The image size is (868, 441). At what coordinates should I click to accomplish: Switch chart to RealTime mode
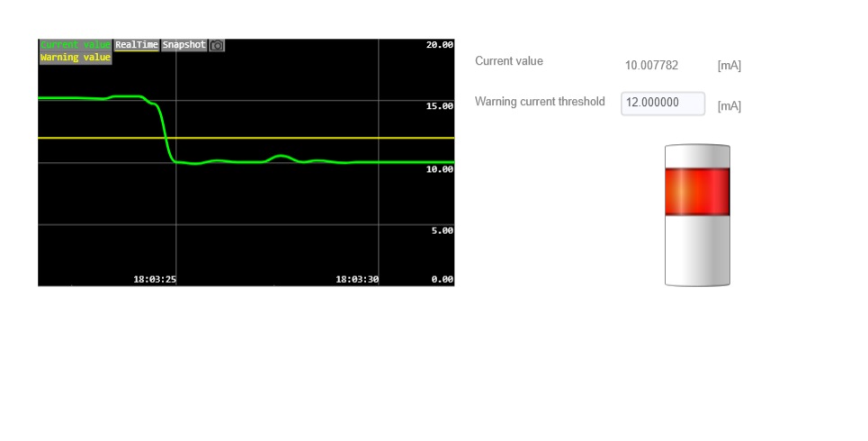tap(137, 45)
